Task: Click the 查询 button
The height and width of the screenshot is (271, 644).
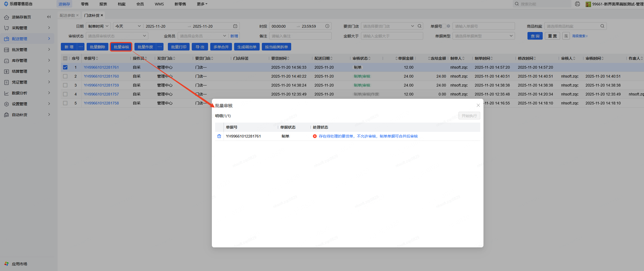Action: coord(535,36)
